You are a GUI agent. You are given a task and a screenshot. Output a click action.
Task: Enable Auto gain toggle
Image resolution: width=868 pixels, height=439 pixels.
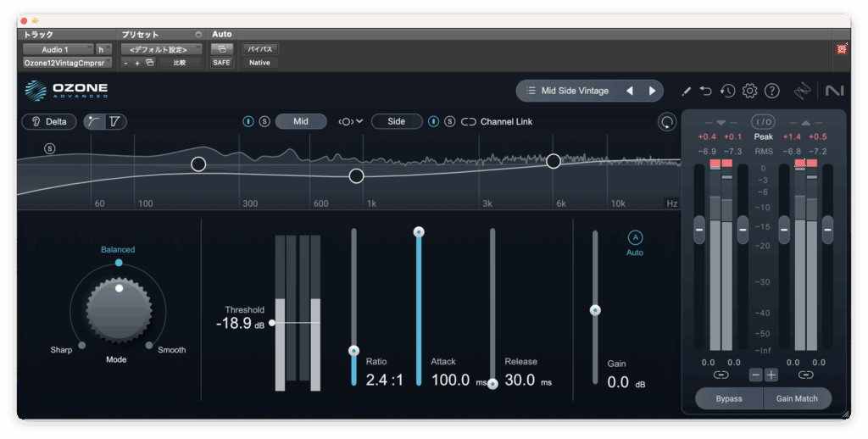(635, 237)
